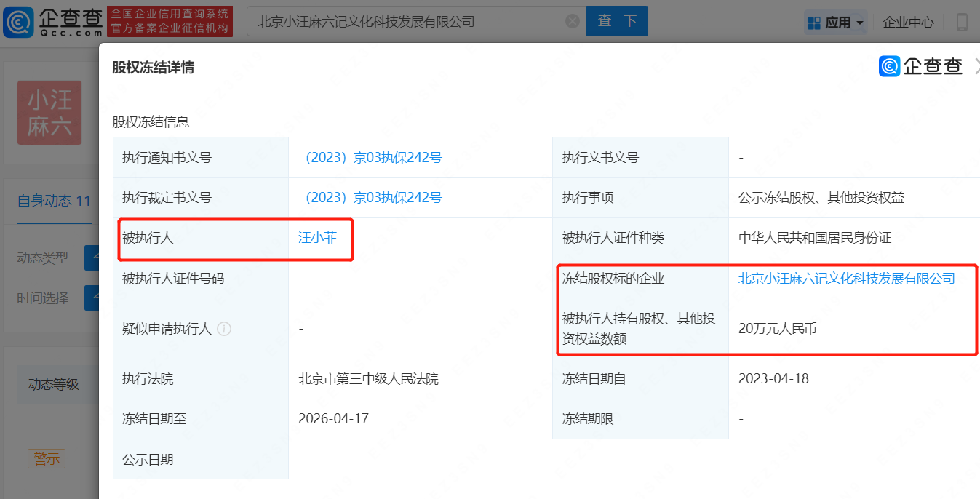Expand the 应用 dropdown arrow
Viewport: 980px width, 499px height.
coord(860,23)
